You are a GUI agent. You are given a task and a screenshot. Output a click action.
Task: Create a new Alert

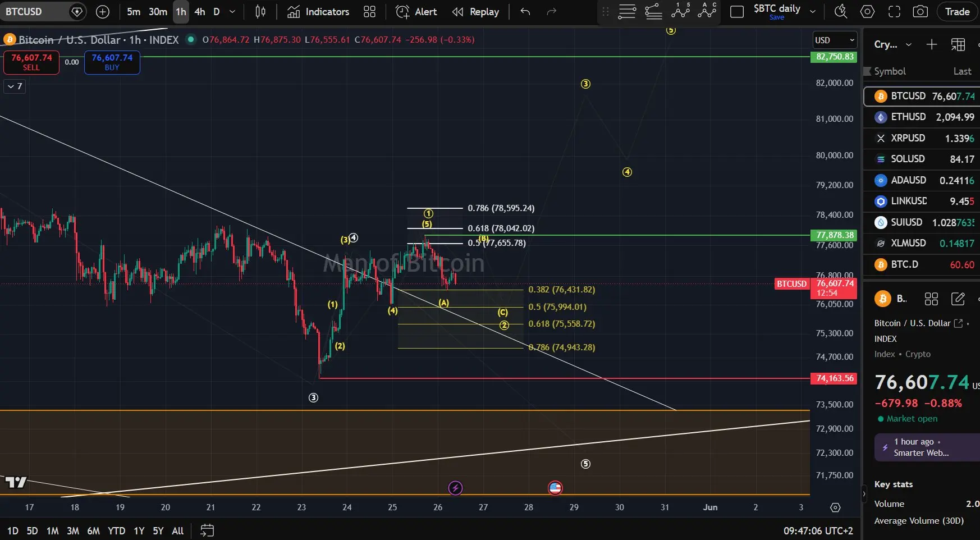(x=416, y=12)
